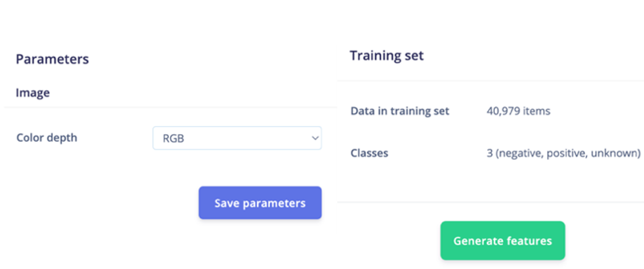Click the green Generate features button
Image resolution: width=644 pixels, height=269 pixels.
pyautogui.click(x=503, y=241)
